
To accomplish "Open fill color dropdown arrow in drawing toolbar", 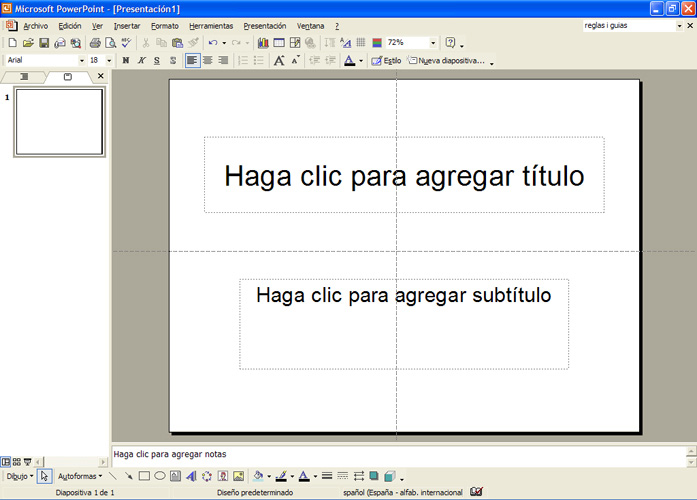I will [269, 477].
